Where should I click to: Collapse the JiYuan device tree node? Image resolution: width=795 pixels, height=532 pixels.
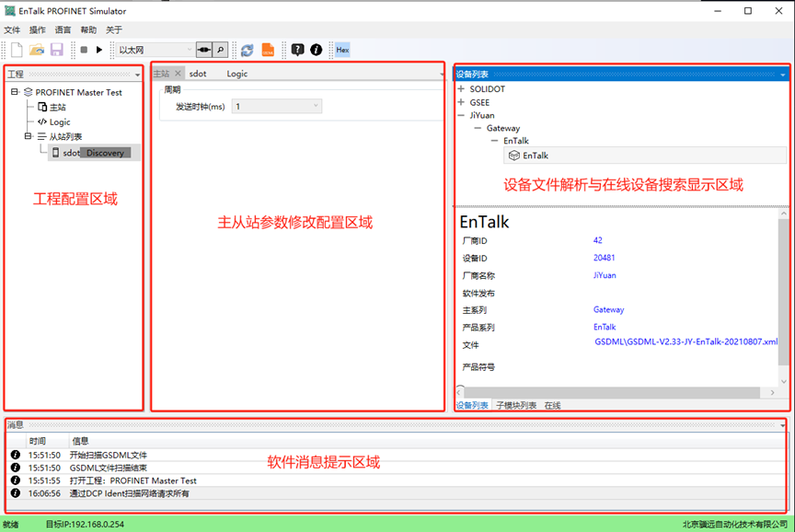pyautogui.click(x=461, y=115)
